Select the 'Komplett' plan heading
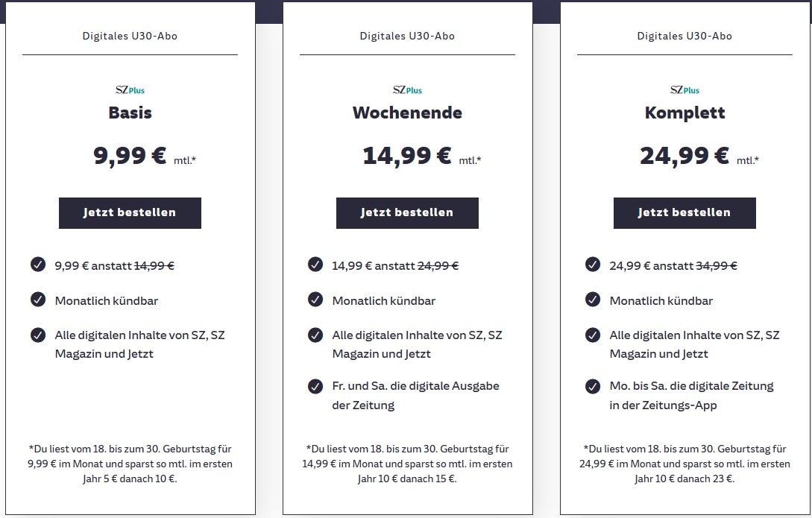 click(684, 113)
